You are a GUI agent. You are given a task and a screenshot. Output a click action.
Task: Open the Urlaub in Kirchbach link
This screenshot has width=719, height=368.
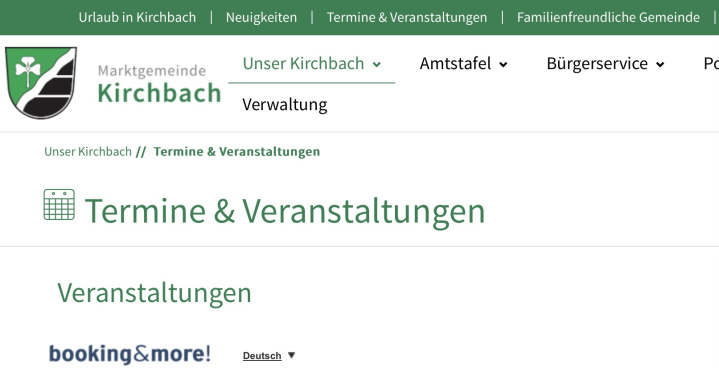[x=137, y=17]
